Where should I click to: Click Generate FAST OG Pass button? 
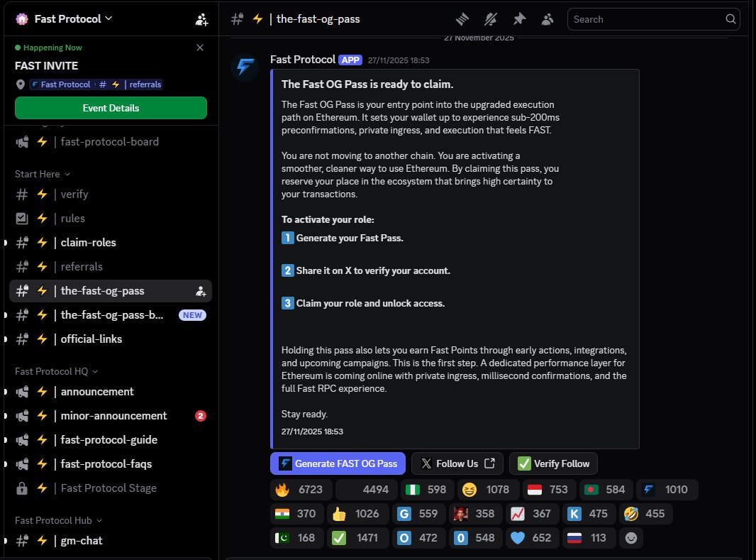pyautogui.click(x=338, y=463)
